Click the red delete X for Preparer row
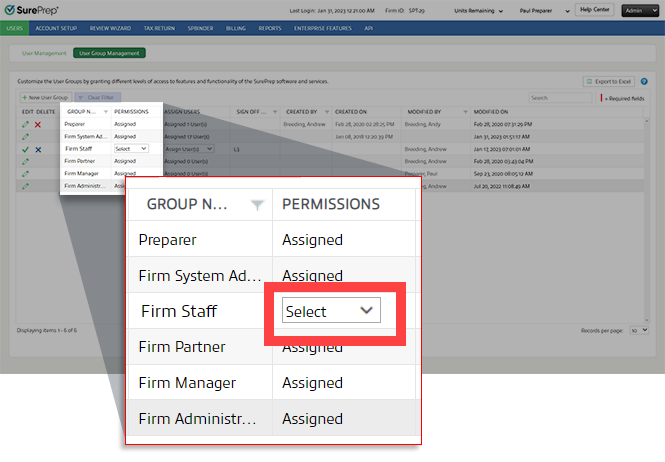The height and width of the screenshot is (462, 665). pyautogui.click(x=38, y=124)
